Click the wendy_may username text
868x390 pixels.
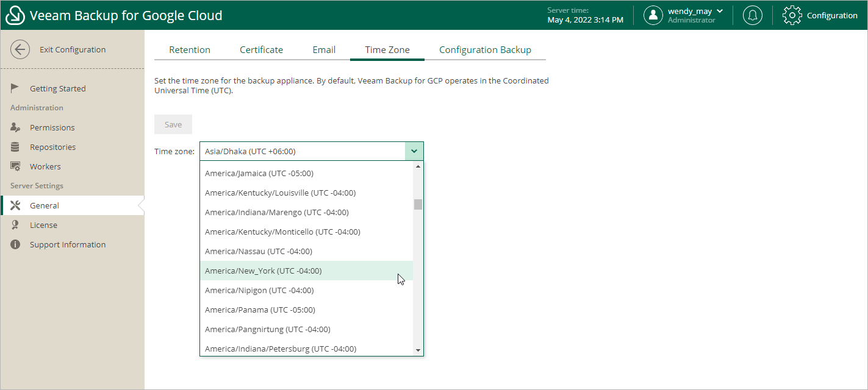pyautogui.click(x=690, y=11)
